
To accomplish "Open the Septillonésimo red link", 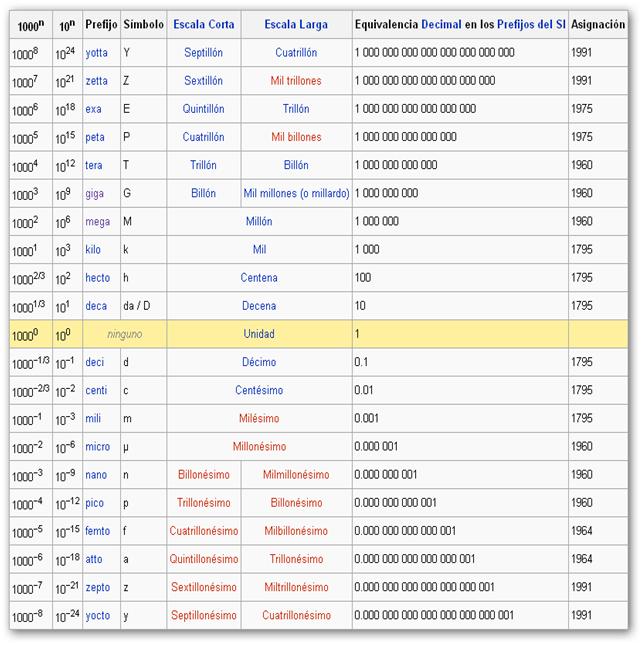I will point(204,616).
